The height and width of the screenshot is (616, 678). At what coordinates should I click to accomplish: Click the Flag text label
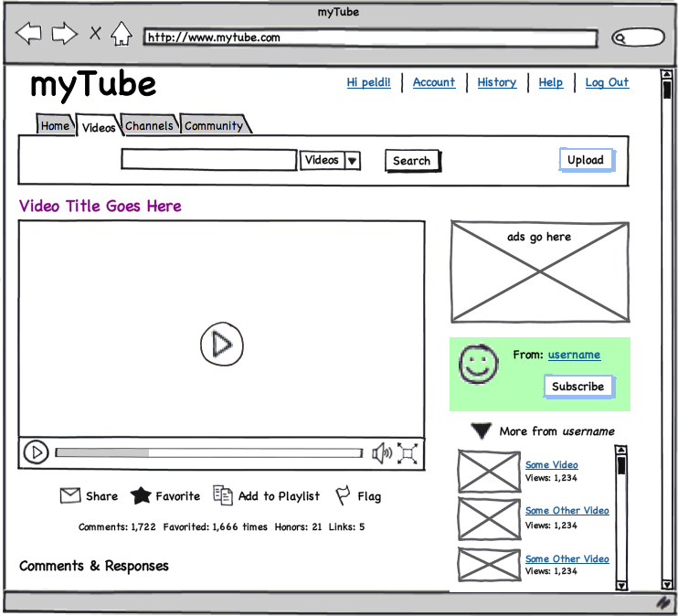pos(369,496)
